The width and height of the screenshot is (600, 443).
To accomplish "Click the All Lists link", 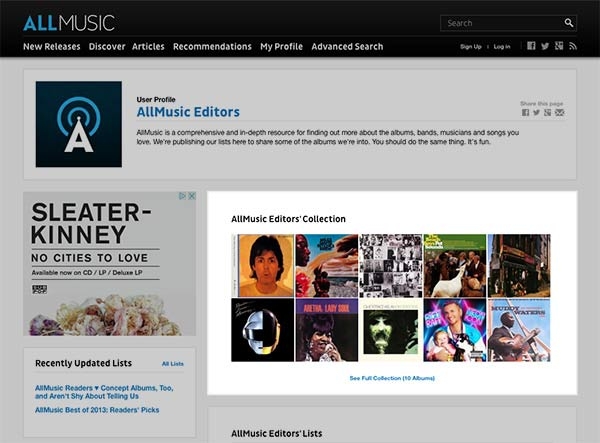I will coord(173,364).
